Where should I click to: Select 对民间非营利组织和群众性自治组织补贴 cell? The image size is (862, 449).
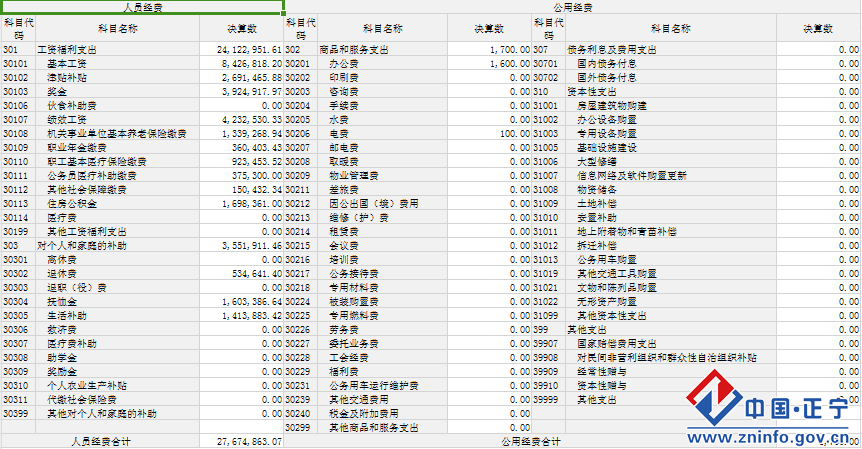[x=671, y=358]
